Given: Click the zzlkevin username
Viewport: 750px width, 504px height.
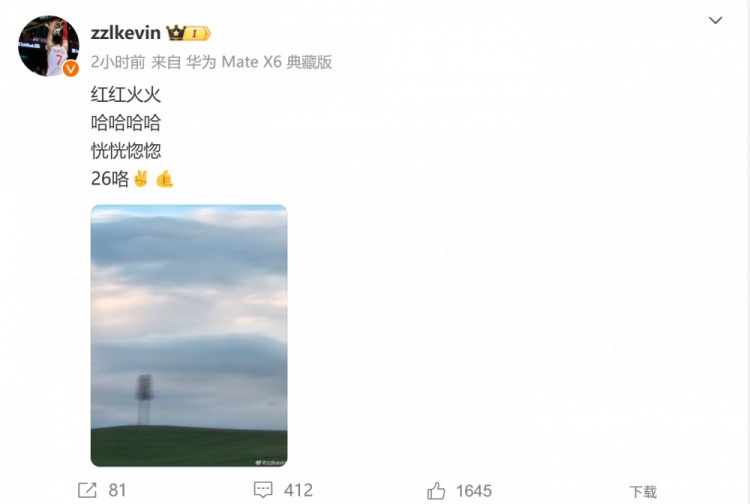Looking at the screenshot, I should click(x=125, y=33).
